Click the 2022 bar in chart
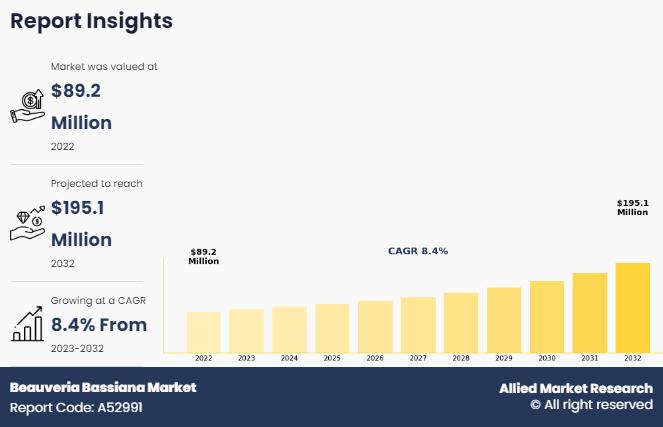This screenshot has width=663, height=427. coord(204,331)
